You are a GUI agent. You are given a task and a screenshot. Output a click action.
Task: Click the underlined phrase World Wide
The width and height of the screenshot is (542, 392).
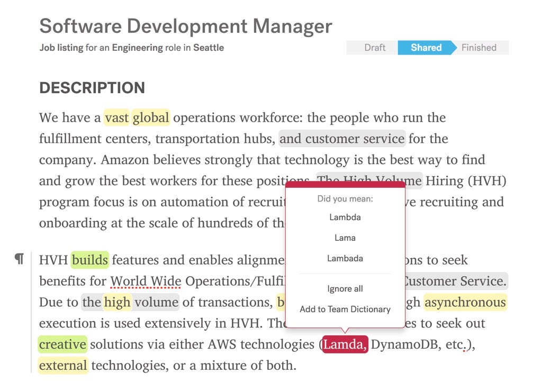pyautogui.click(x=146, y=281)
